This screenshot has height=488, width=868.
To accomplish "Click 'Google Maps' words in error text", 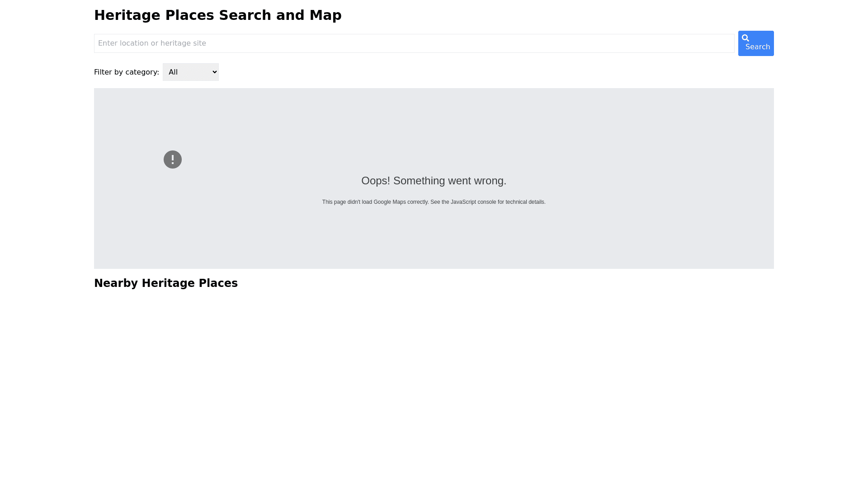I will tap(390, 202).
